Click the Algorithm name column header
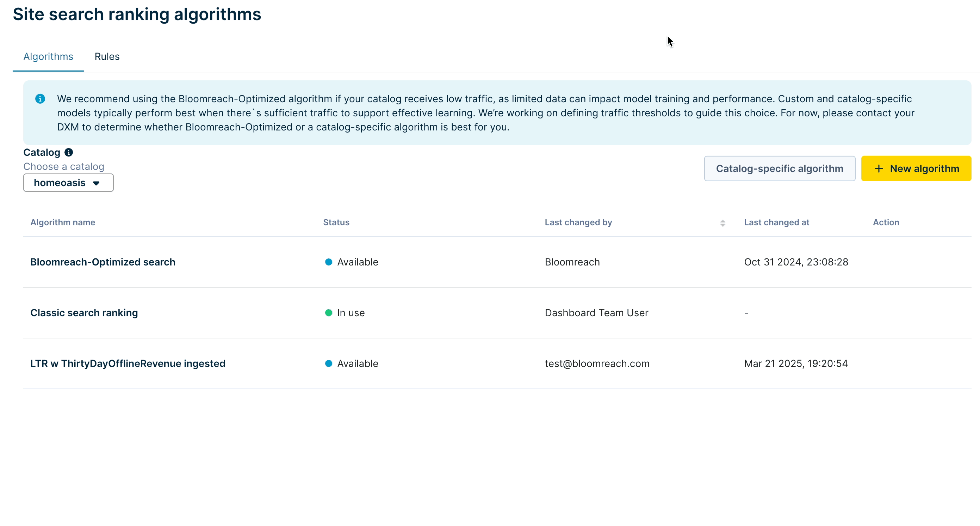The height and width of the screenshot is (526, 980). pos(63,222)
